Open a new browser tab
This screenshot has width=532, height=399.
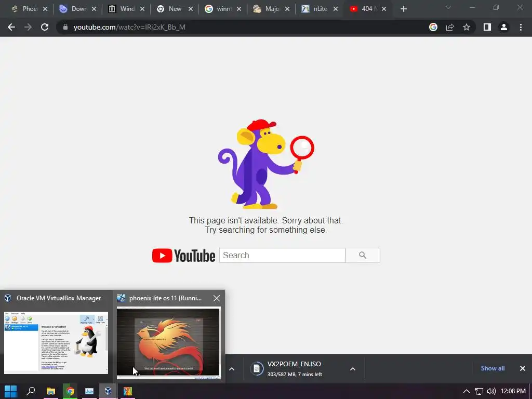(403, 9)
